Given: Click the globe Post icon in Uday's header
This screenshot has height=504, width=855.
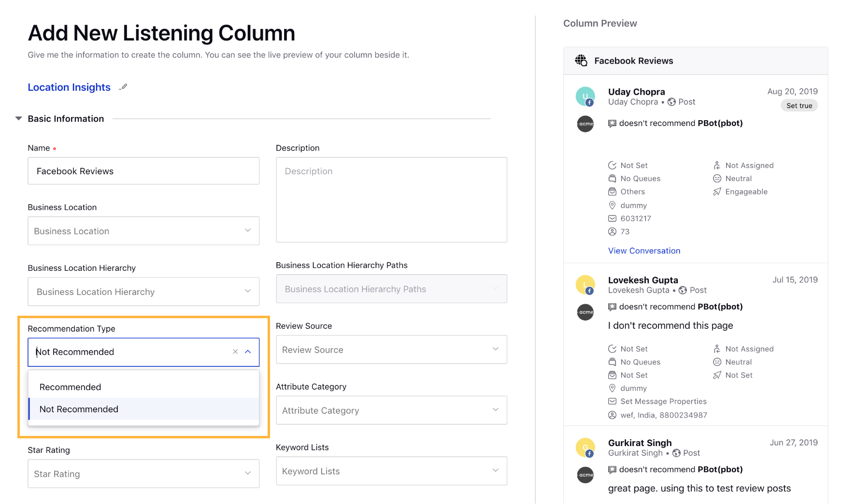Looking at the screenshot, I should [671, 102].
